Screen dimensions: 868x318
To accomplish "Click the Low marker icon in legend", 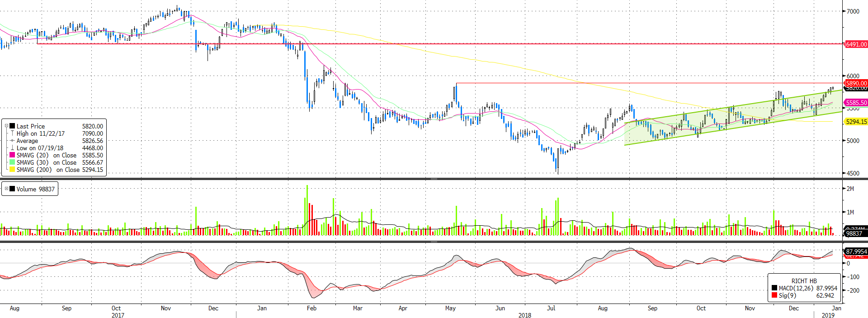I will [13, 148].
